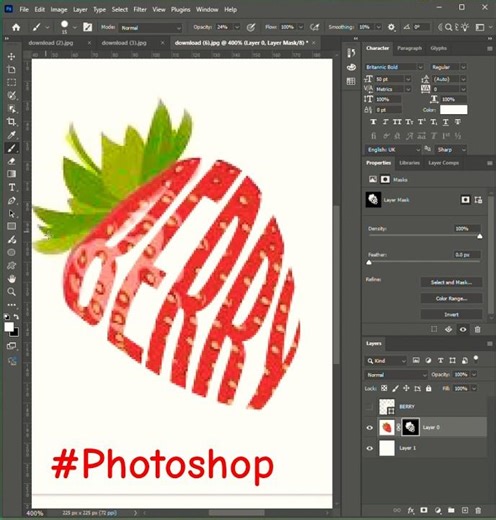Click the Invert button
This screenshot has width=496, height=520.
click(x=451, y=314)
